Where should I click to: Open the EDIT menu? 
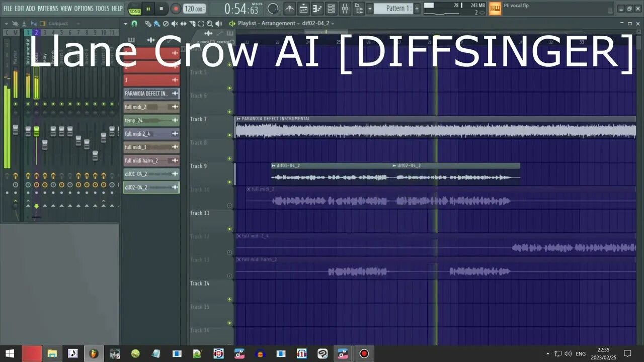20,9
